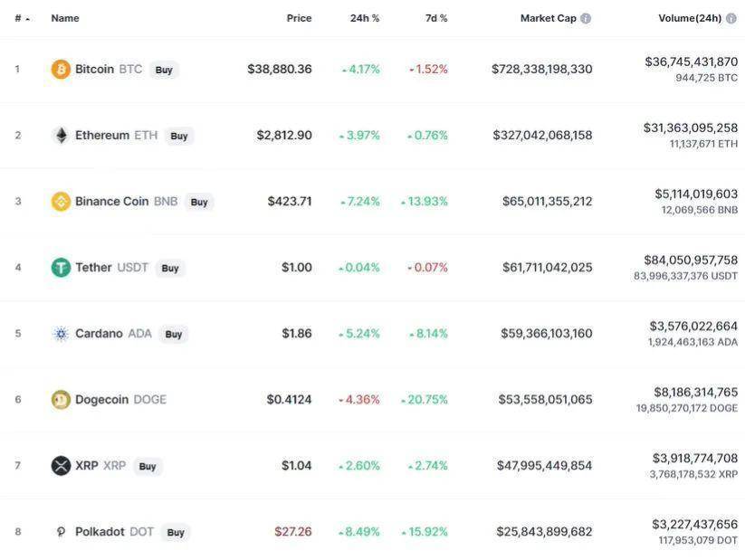Click the Cardano blue logo icon
Image resolution: width=745 pixels, height=560 pixels.
point(61,334)
